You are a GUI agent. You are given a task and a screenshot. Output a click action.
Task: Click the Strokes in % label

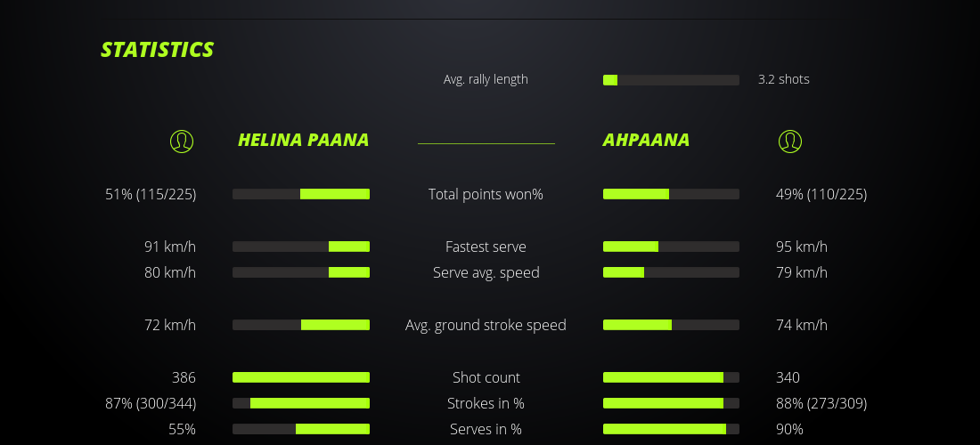(x=486, y=403)
